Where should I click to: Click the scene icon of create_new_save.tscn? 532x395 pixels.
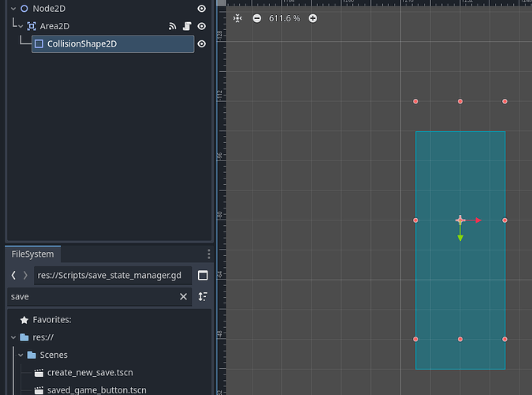tap(39, 373)
